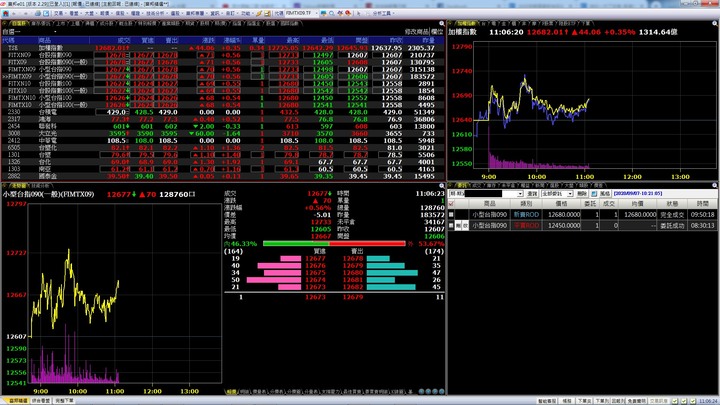This screenshot has width=720, height=405.
Task: Click the 修改商品 button
Action: [416, 32]
